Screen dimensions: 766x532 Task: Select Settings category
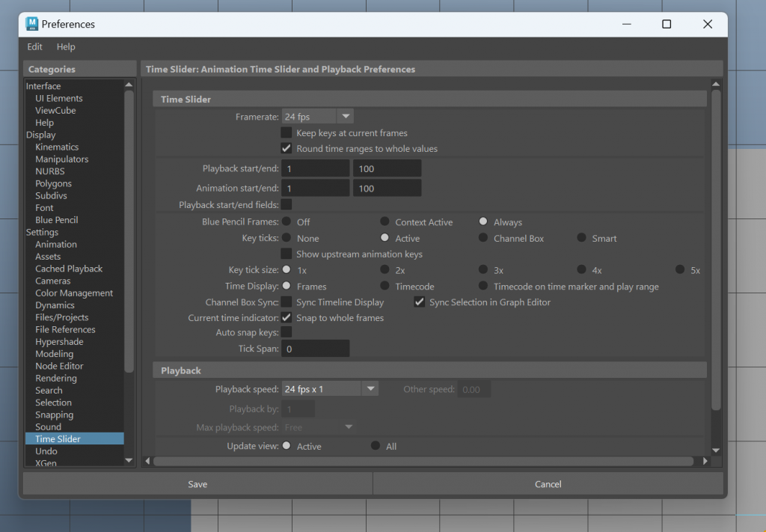click(x=42, y=232)
